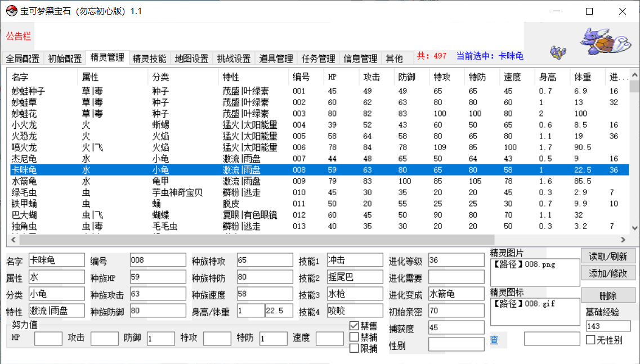Focus the 种族HP input field
Viewport: 640px width, 364px height.
point(158,277)
